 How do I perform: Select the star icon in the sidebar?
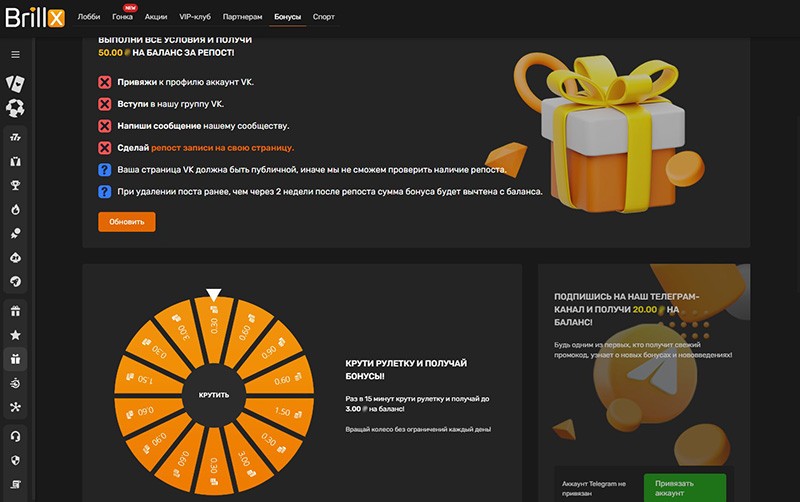(15, 334)
